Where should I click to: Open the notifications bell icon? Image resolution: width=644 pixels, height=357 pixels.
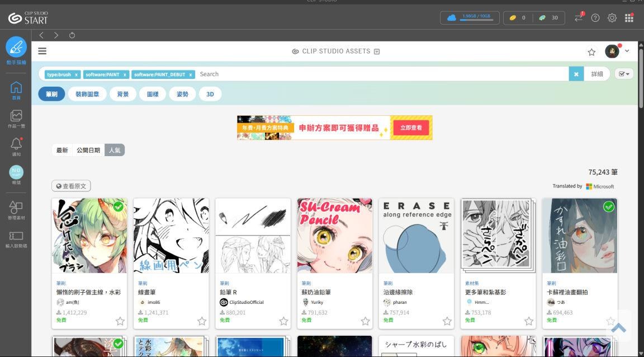tap(16, 147)
